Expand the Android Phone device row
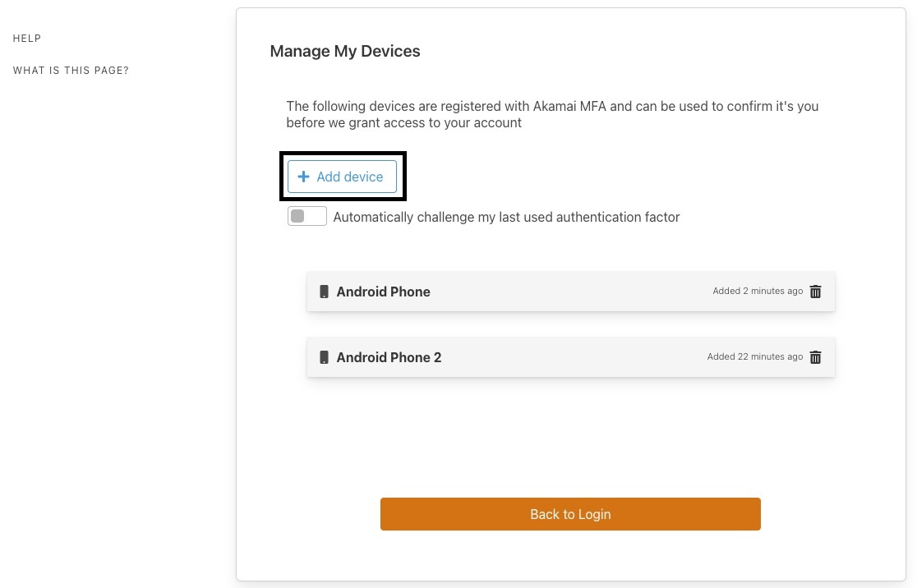917x588 pixels. point(559,292)
